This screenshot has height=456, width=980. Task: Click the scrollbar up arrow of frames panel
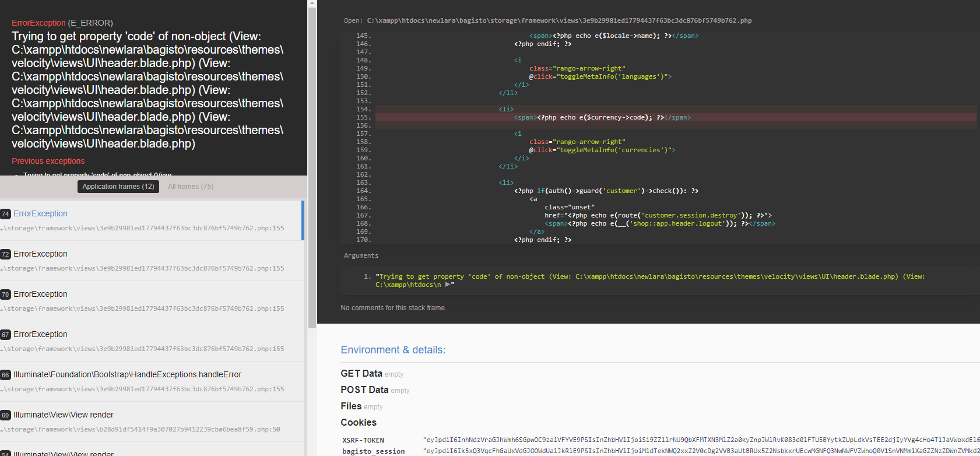pos(312,3)
